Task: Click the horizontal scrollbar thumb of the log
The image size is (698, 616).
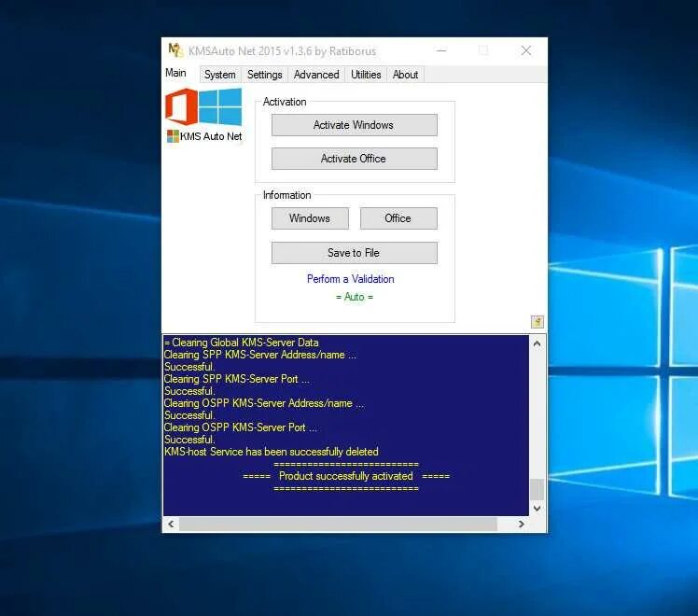Action: point(338,525)
